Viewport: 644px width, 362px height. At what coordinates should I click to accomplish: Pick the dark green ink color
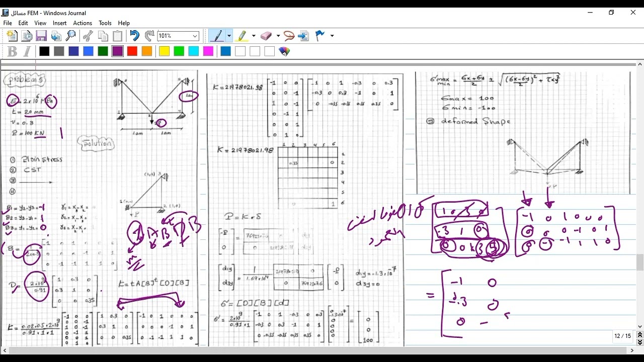103,51
